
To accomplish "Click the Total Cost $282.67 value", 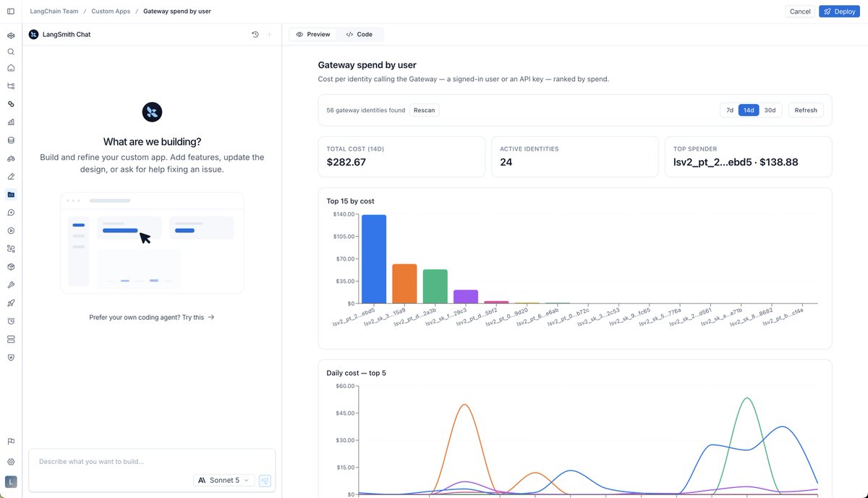I will 346,162.
